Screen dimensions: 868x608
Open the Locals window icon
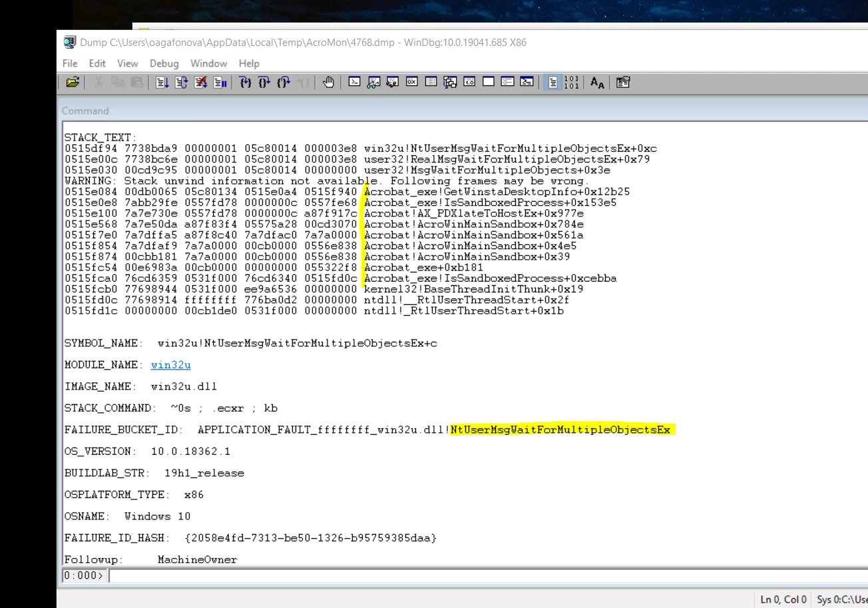tap(393, 83)
